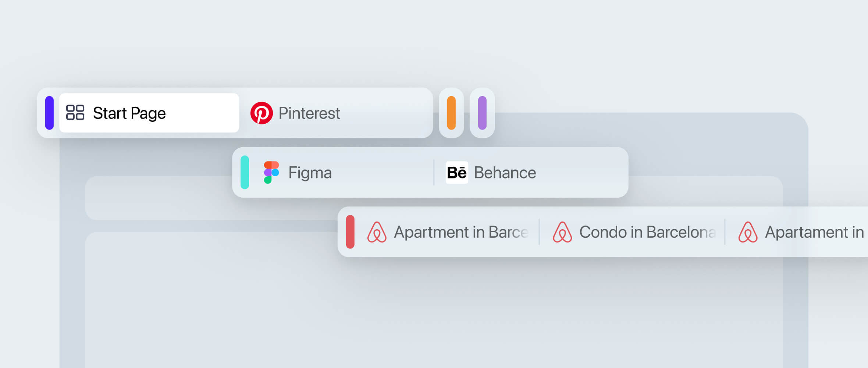Screen dimensions: 868x368
Task: Click the Airbnb icon on Condo in Barcelona tab
Action: 562,232
